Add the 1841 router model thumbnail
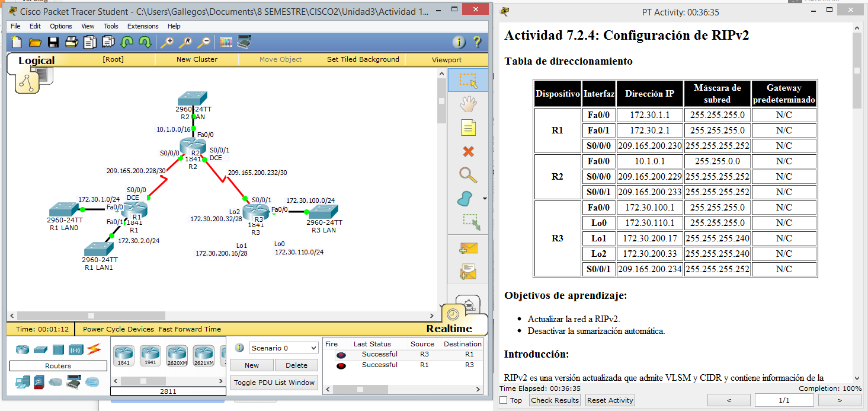 [124, 355]
